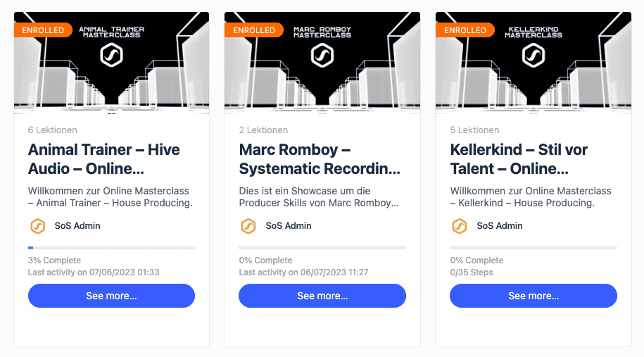Image resolution: width=644 pixels, height=357 pixels.
Task: Open the Animal Trainer – Hive Audio course title
Action: tap(103, 159)
